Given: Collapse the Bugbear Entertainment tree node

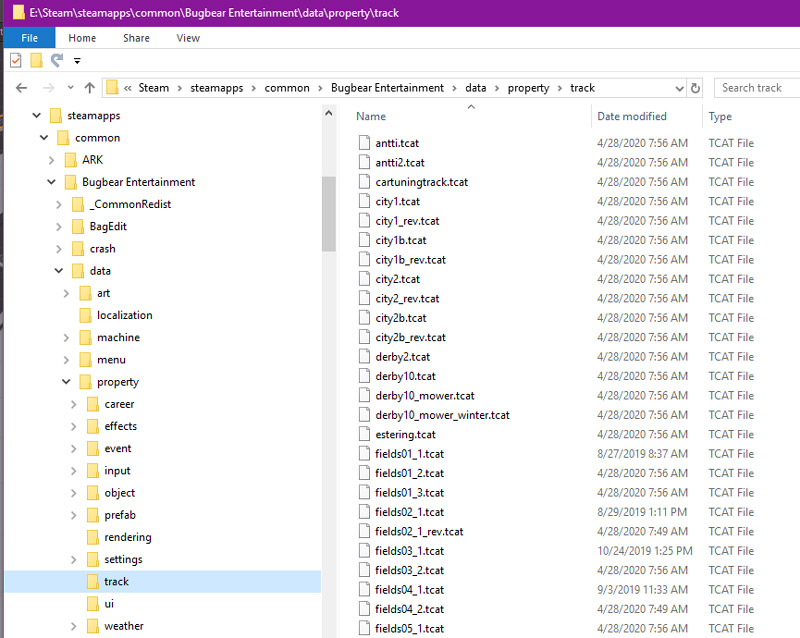Looking at the screenshot, I should [x=52, y=182].
